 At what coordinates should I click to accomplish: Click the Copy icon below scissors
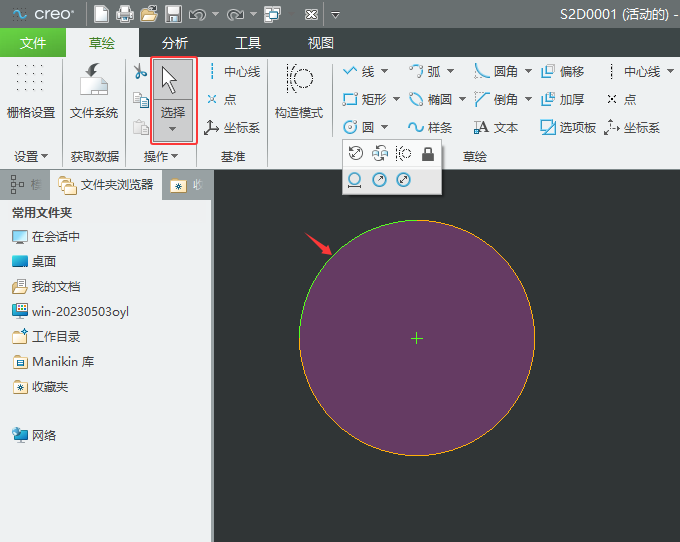pos(141,100)
